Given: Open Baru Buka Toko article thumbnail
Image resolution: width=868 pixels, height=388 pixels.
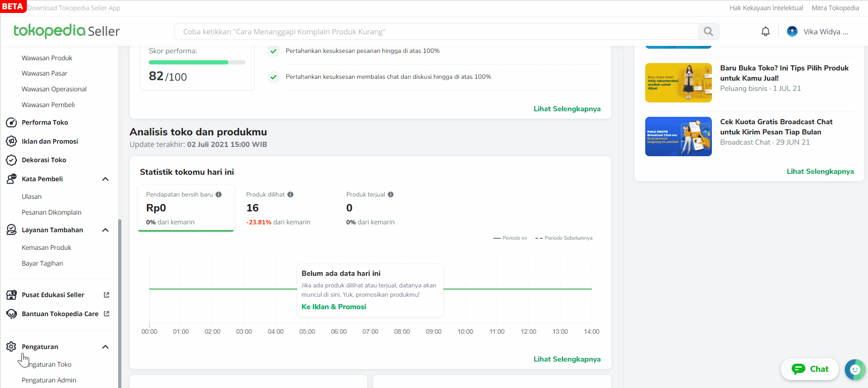Looking at the screenshot, I should click(678, 83).
